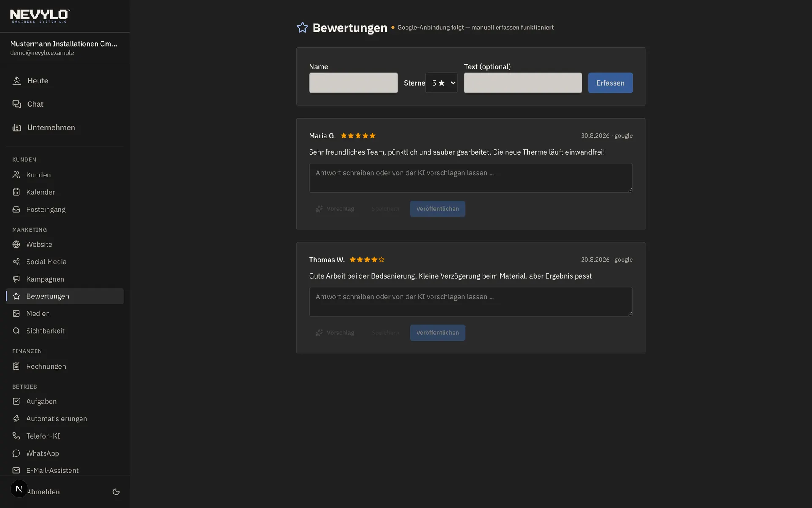Click the round N avatar badge
Image resolution: width=812 pixels, height=508 pixels.
pos(19,489)
